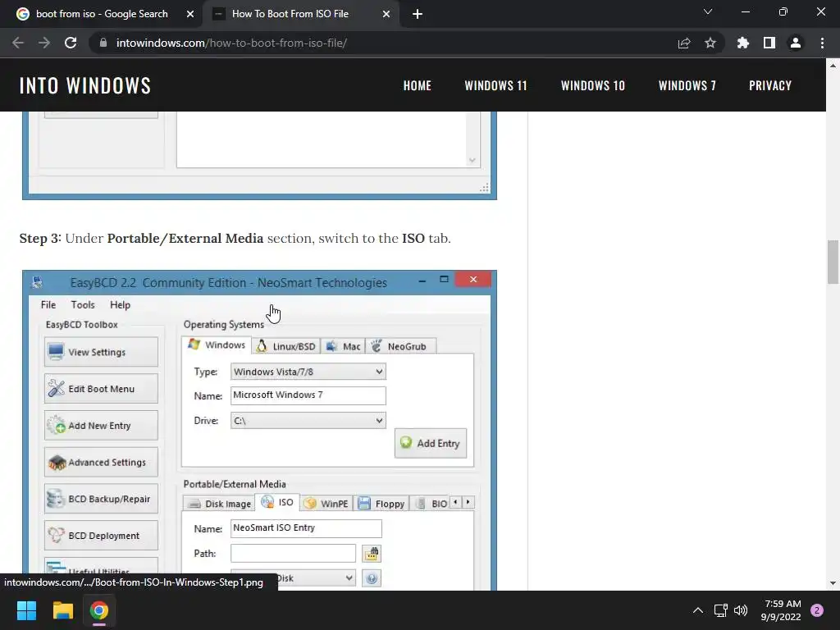Reload the current page
The height and width of the screenshot is (630, 840).
[71, 43]
